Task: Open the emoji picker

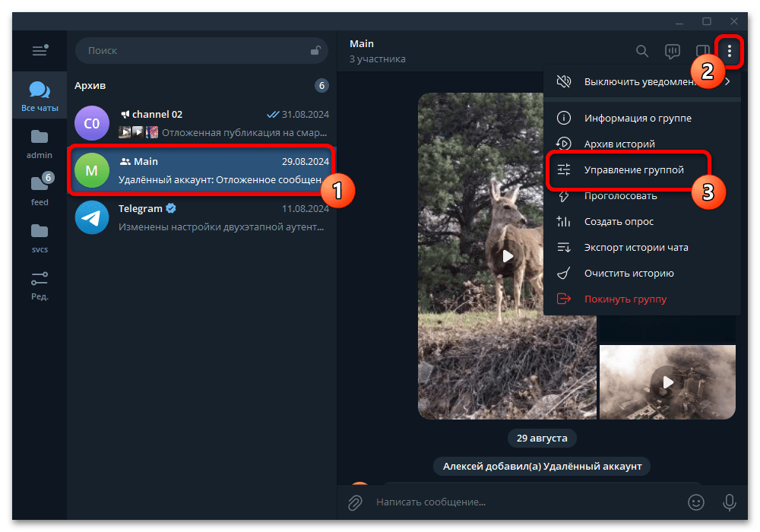Action: pyautogui.click(x=696, y=502)
